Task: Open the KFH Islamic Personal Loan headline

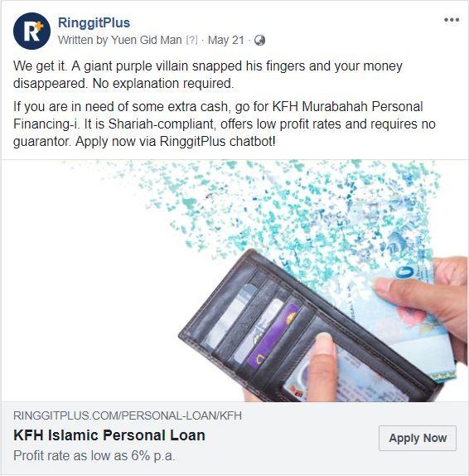Action: [x=109, y=435]
